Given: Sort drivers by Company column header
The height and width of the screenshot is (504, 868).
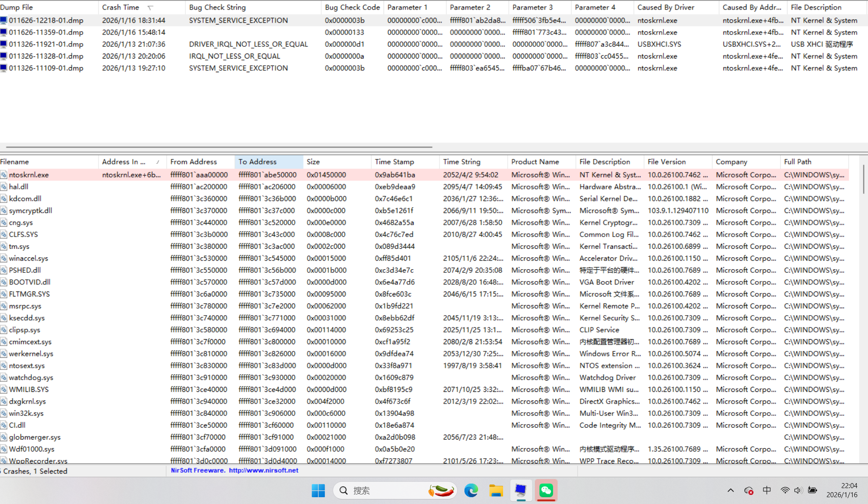Looking at the screenshot, I should (x=746, y=162).
